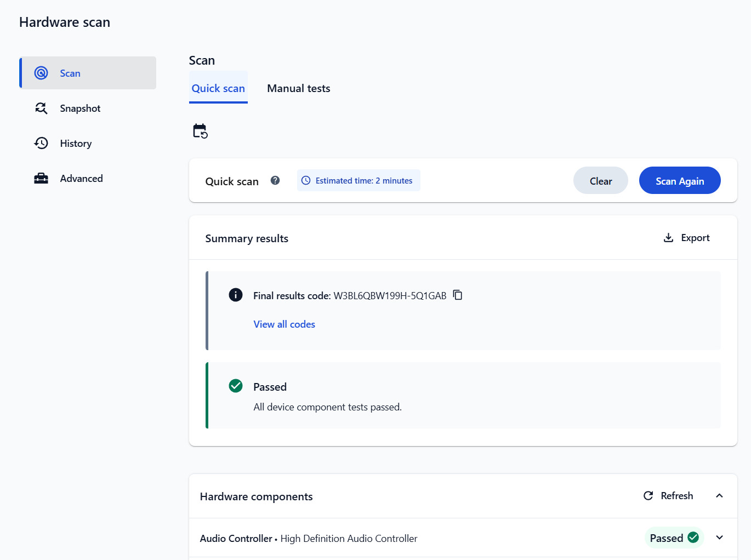Click the History clock icon
The image size is (751, 560).
[x=41, y=143]
